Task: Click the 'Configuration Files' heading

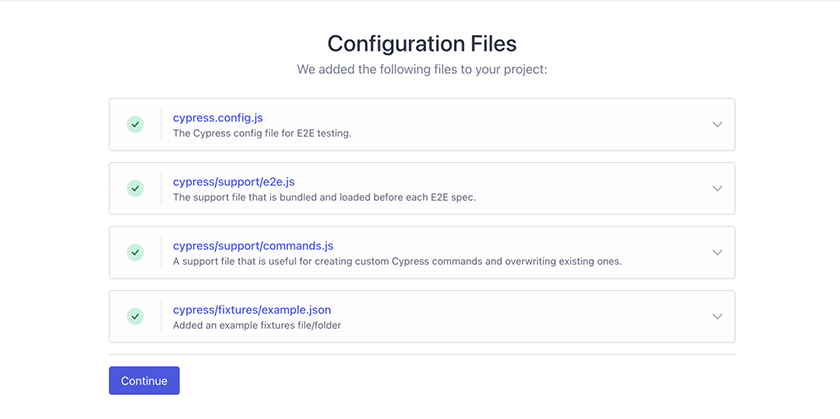Action: [422, 43]
